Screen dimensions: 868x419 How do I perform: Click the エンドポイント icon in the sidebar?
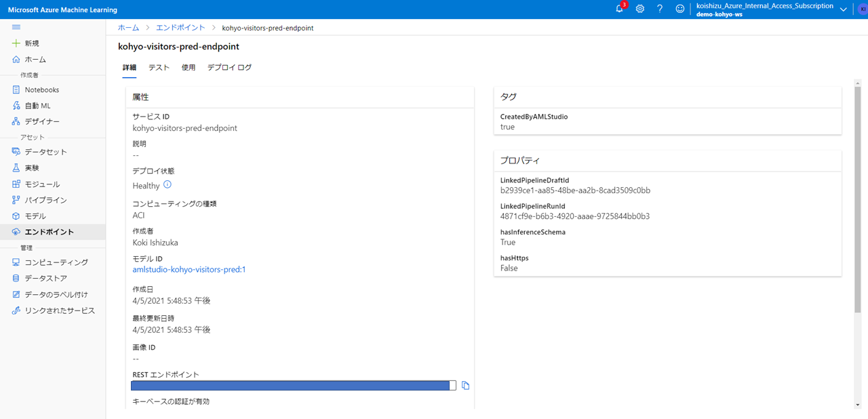tap(16, 232)
